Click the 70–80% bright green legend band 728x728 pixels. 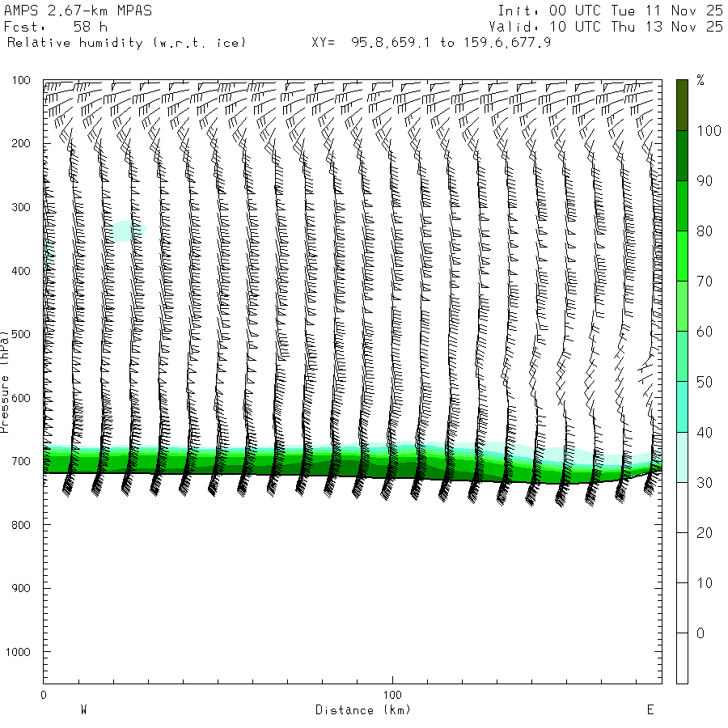[x=682, y=256]
